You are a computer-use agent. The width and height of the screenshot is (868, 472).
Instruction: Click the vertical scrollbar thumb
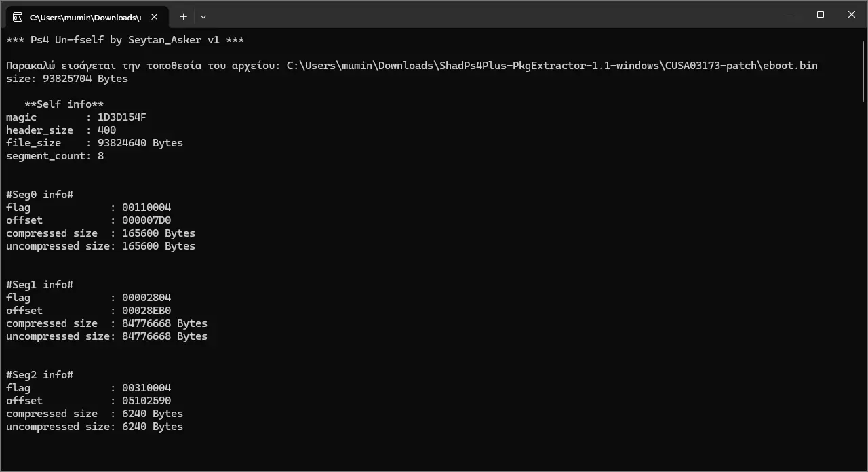[x=863, y=71]
